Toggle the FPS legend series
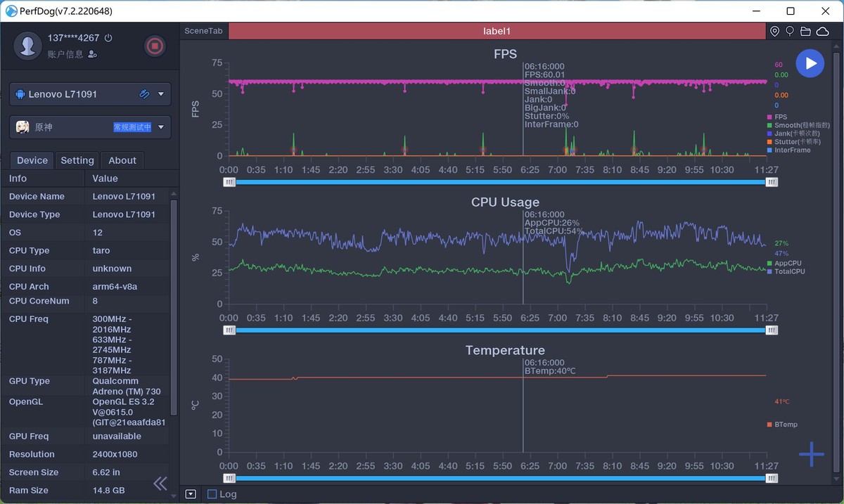The height and width of the screenshot is (504, 844). (x=780, y=117)
